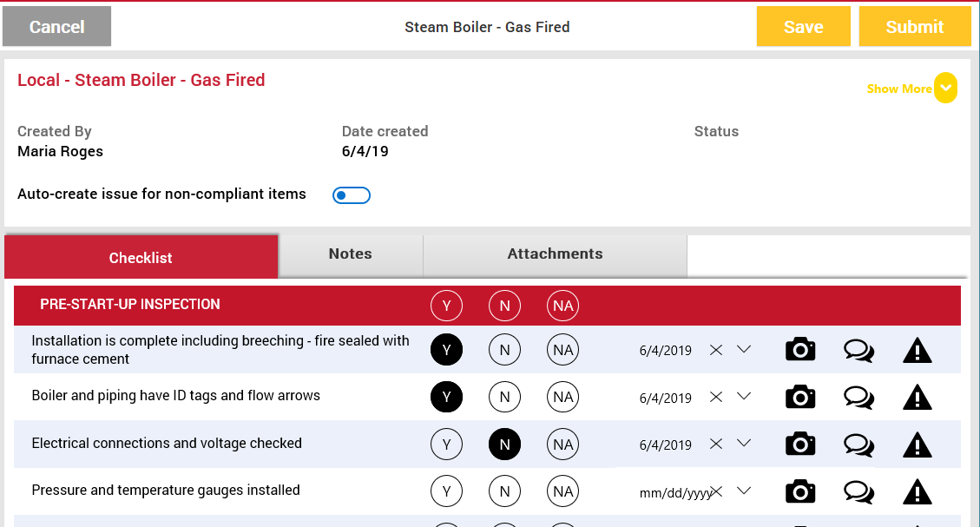Switch to the Notes tab
980x527 pixels.
(350, 254)
